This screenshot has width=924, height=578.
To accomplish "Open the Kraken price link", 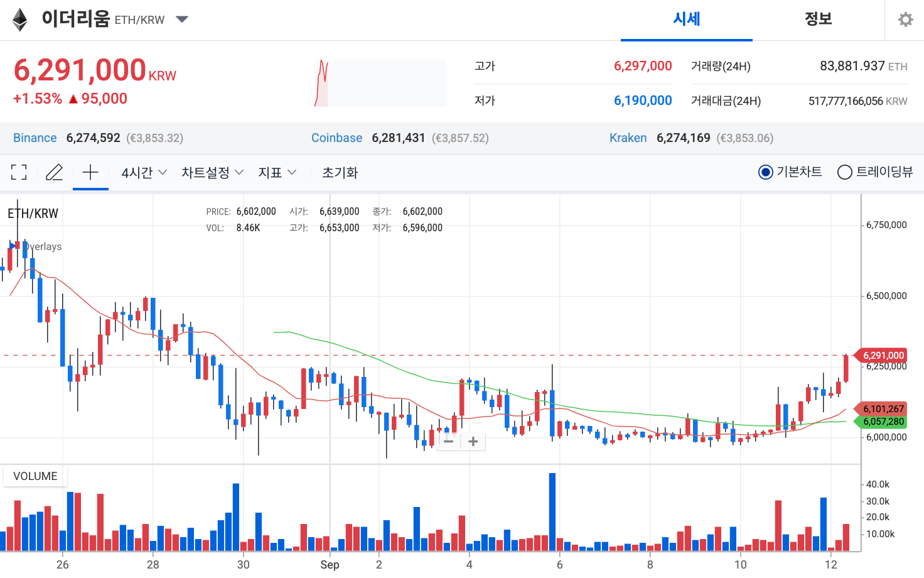I will 628,138.
